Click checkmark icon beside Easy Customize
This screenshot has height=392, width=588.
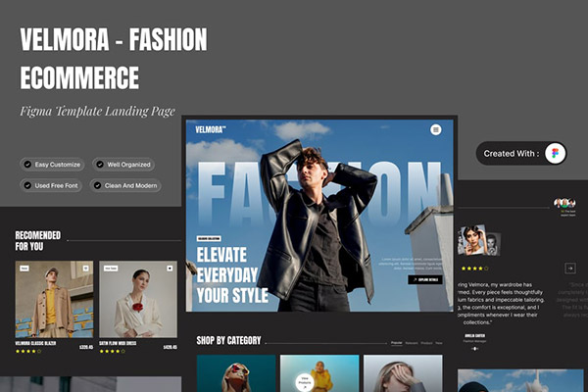click(x=27, y=165)
